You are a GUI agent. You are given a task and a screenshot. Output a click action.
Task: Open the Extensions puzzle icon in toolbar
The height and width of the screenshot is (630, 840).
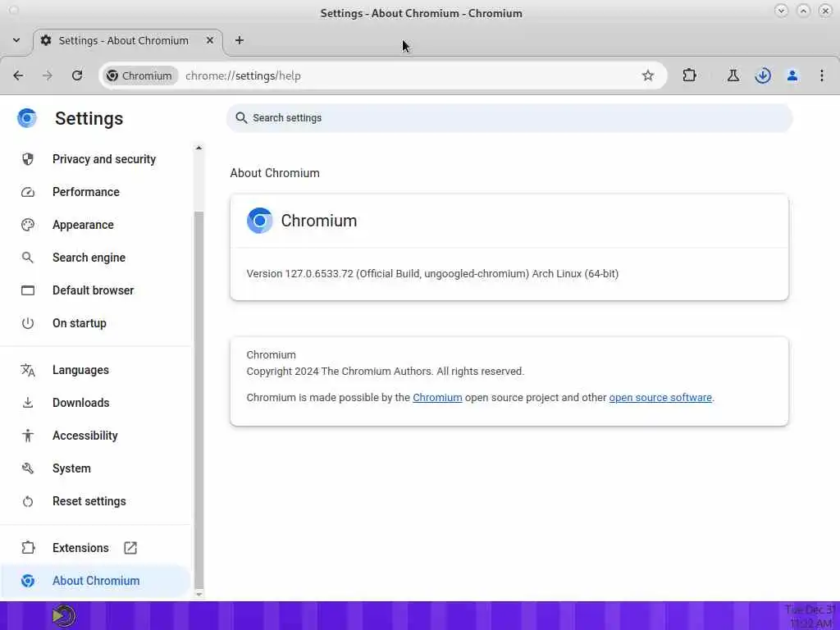point(689,75)
